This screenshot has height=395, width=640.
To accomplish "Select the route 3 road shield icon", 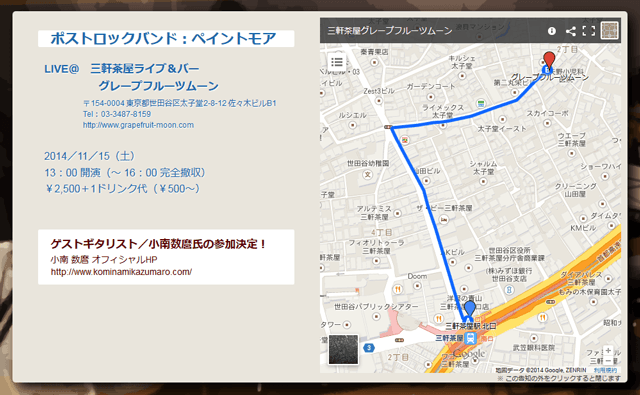I will click(x=369, y=348).
